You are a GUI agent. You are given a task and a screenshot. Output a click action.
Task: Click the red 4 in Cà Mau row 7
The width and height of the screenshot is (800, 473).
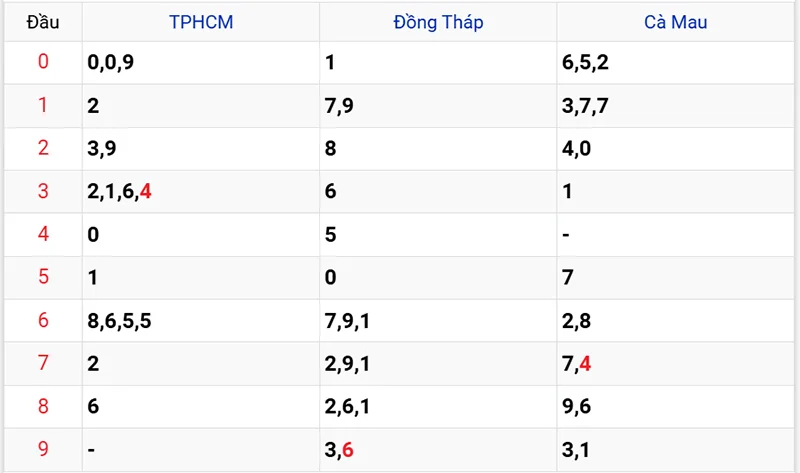[585, 364]
